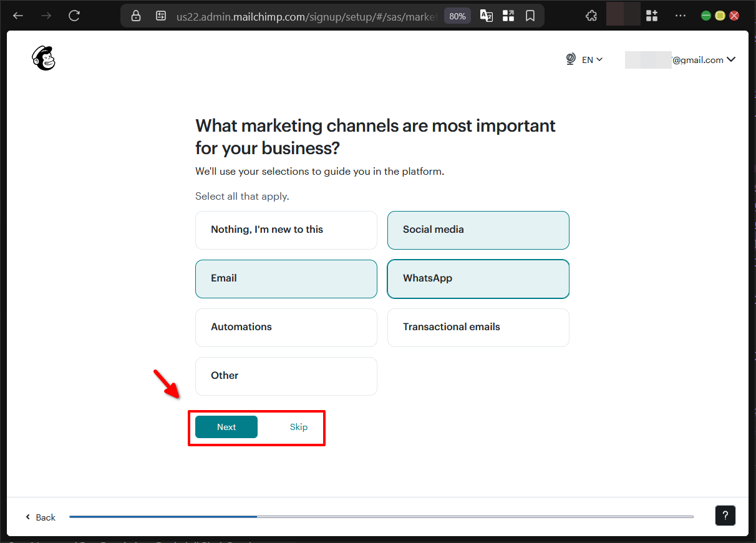
Task: Click the Mailchimp Freddie logo
Action: coord(42,57)
